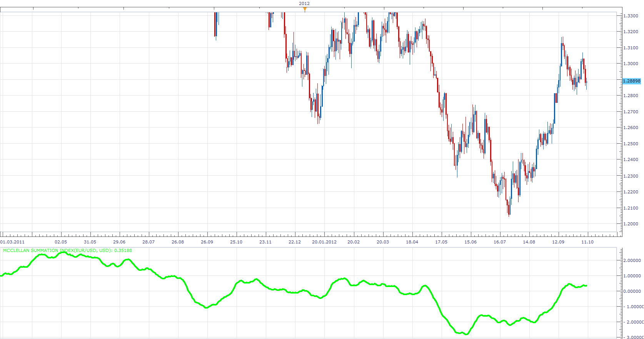Click the 14.08 date label
The height and width of the screenshot is (339, 644).
(529, 242)
